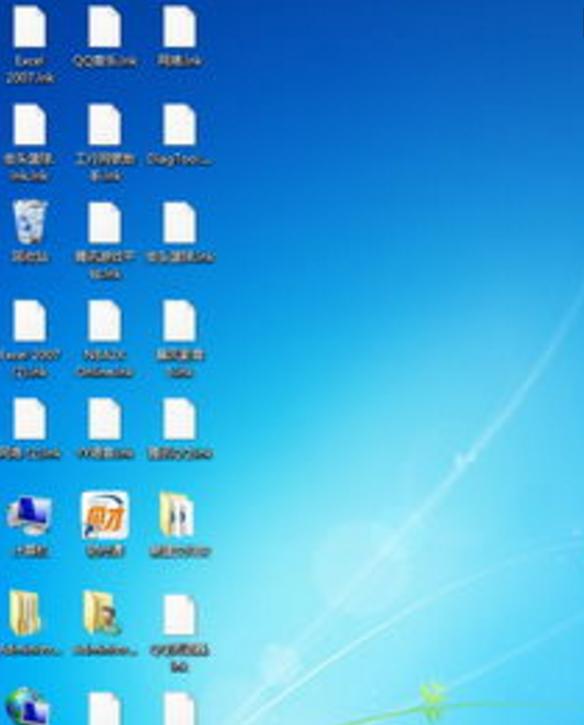Select the DiagTool... shortcut file icon
The image size is (584, 725).
[180, 125]
